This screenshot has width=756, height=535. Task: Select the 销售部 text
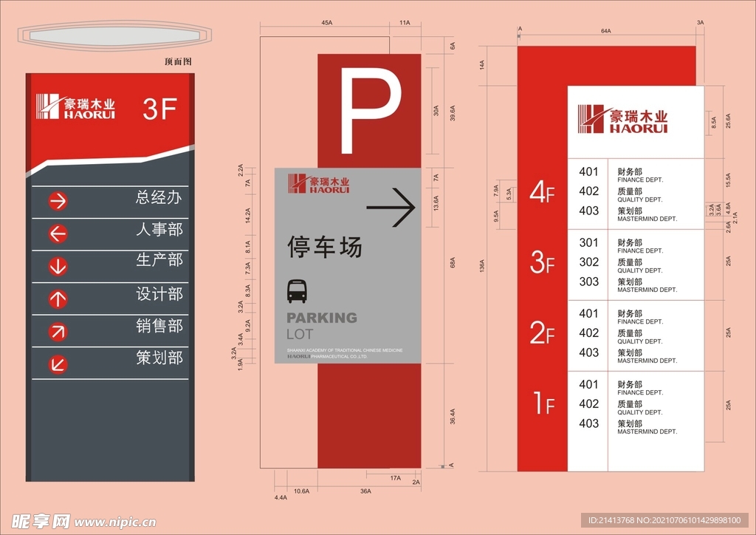159,326
